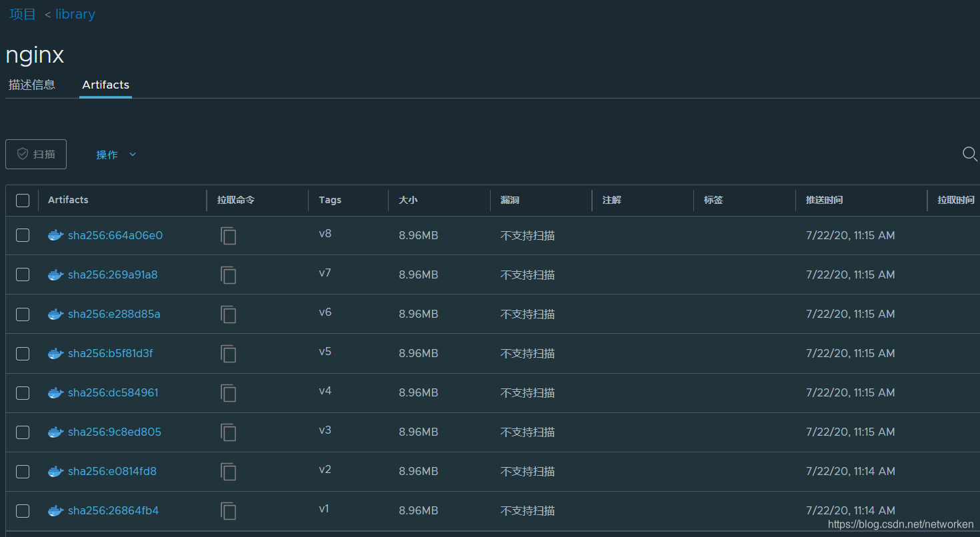
Task: Copy pull command for sha256:dc584961
Action: tap(229, 393)
